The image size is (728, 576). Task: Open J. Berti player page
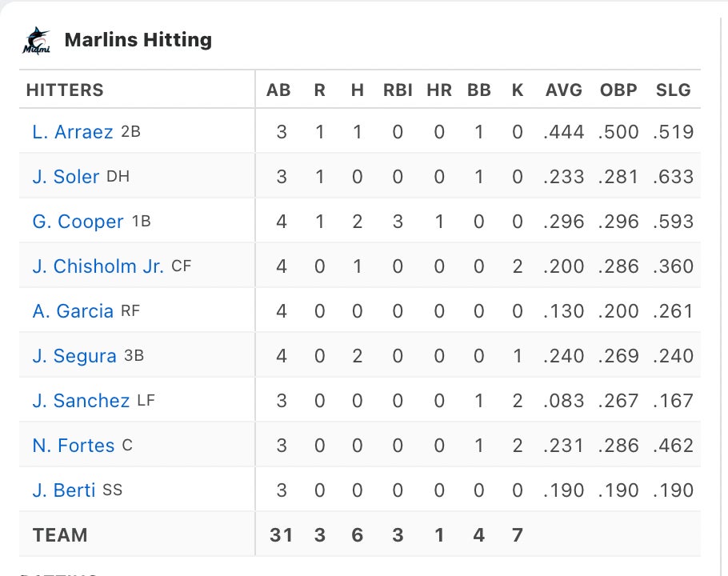64,490
